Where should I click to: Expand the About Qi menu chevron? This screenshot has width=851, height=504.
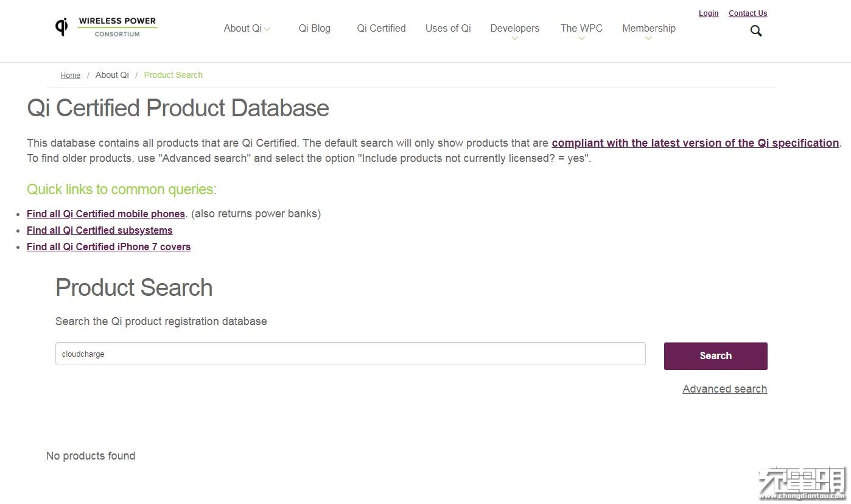coord(267,29)
